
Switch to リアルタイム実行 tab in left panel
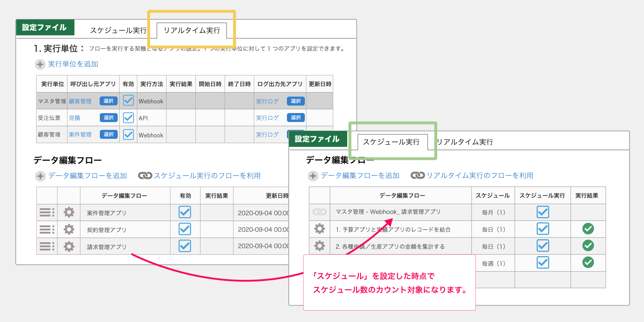tap(192, 30)
